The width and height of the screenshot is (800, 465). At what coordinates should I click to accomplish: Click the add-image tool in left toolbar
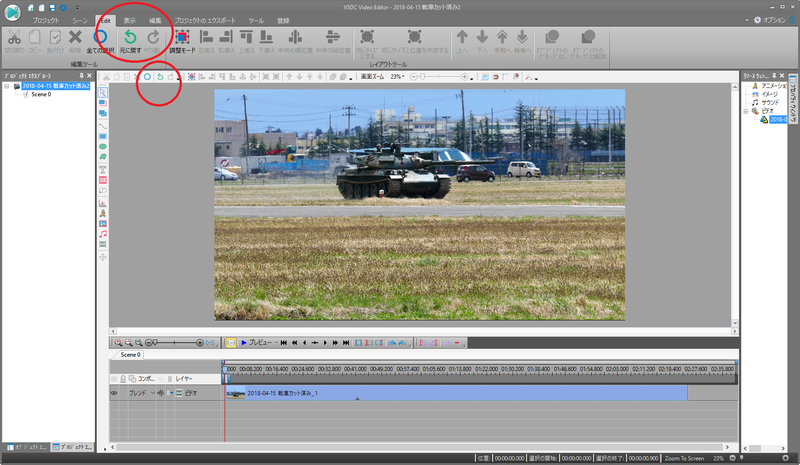point(103,224)
